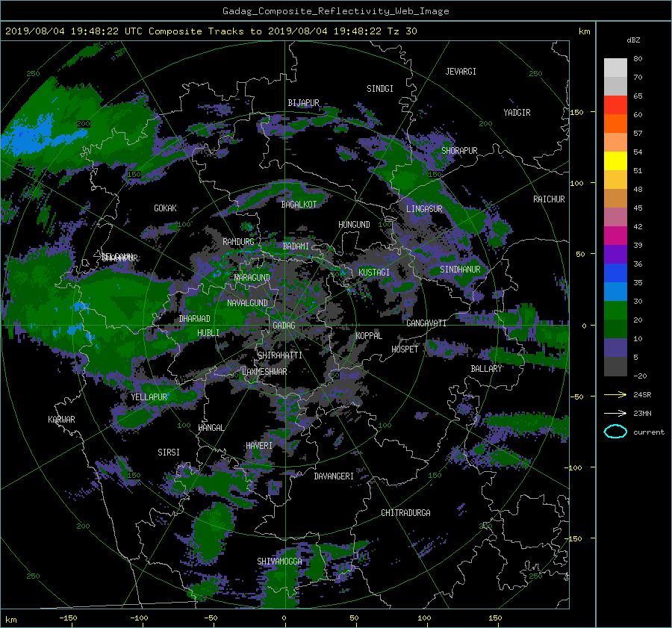
Task: Click the UTC Composite Tracks timestamp header
Action: coord(211,31)
